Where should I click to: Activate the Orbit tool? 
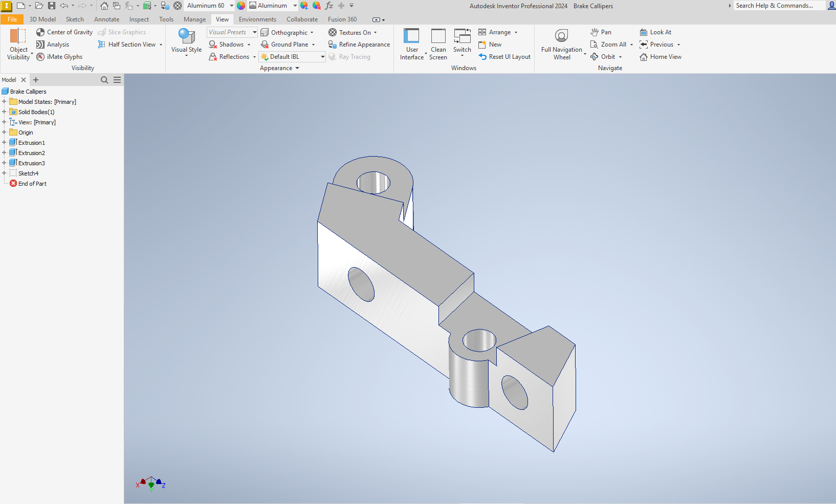[607, 56]
